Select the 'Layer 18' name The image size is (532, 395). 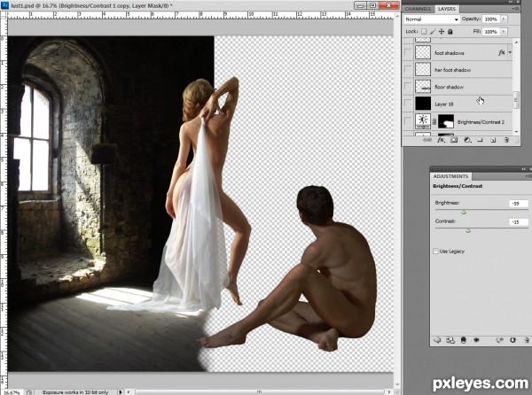[444, 105]
